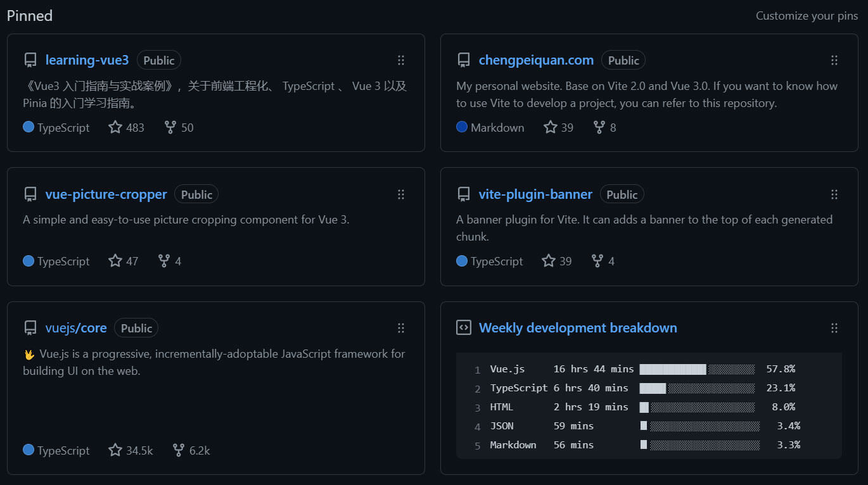Click the dark blue Markdown language dot
The image size is (868, 485).
(x=462, y=127)
